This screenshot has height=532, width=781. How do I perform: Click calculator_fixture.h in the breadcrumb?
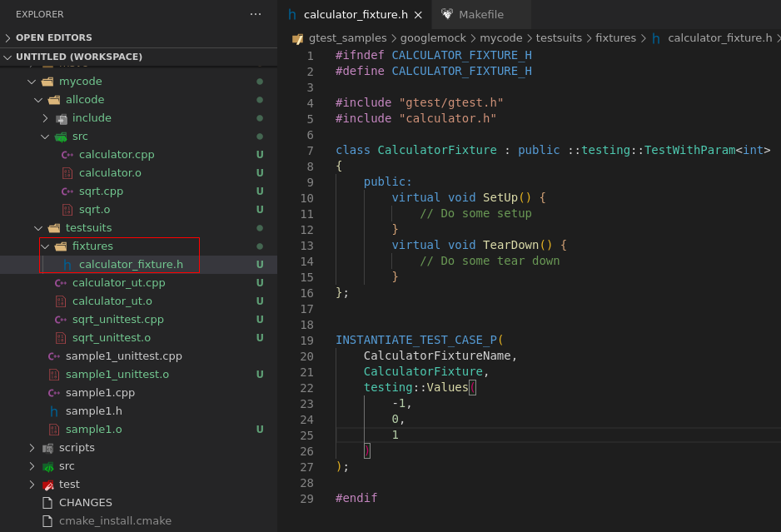[x=719, y=38]
